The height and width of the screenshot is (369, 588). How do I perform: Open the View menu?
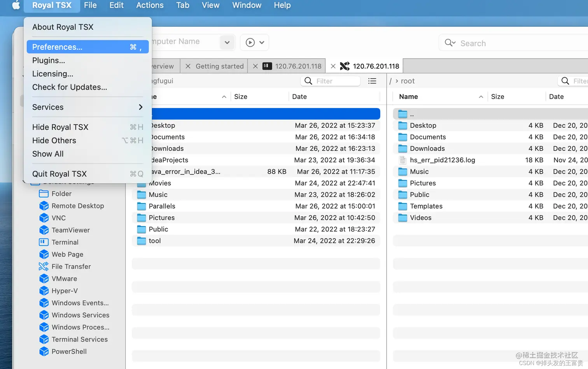pos(210,5)
